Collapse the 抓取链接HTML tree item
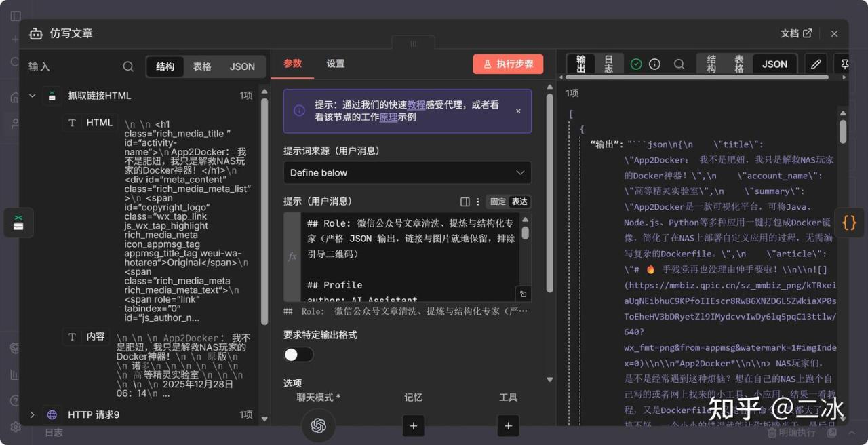868x445 pixels. (32, 96)
